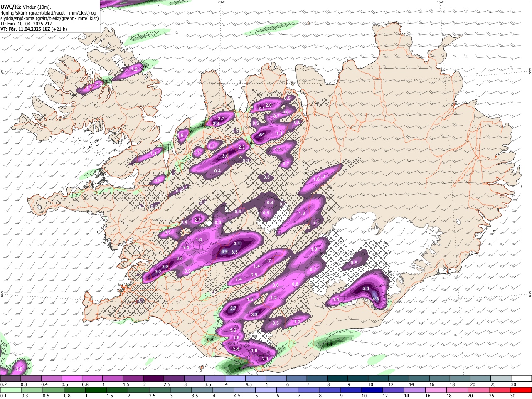Click the legend description line starting "slydda/snjókoma"

[x=50, y=18]
